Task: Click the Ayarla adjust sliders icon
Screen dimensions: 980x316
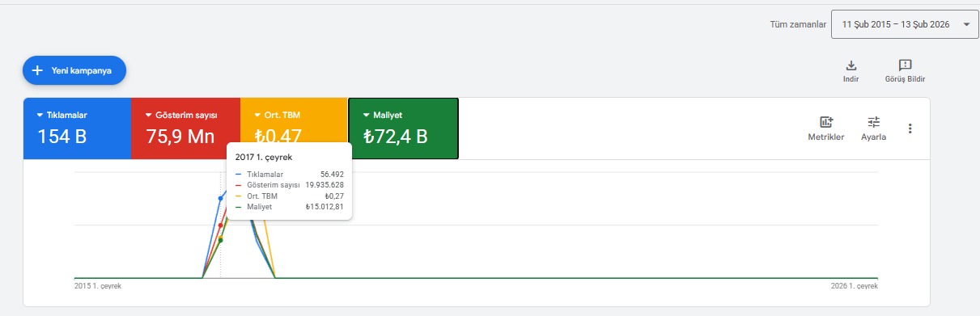Action: click(x=873, y=122)
